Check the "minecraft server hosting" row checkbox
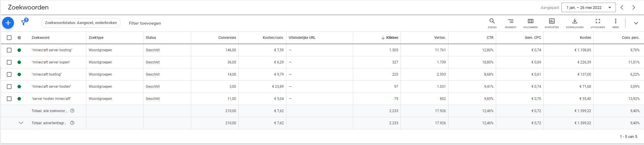644x145 pixels. point(9,50)
